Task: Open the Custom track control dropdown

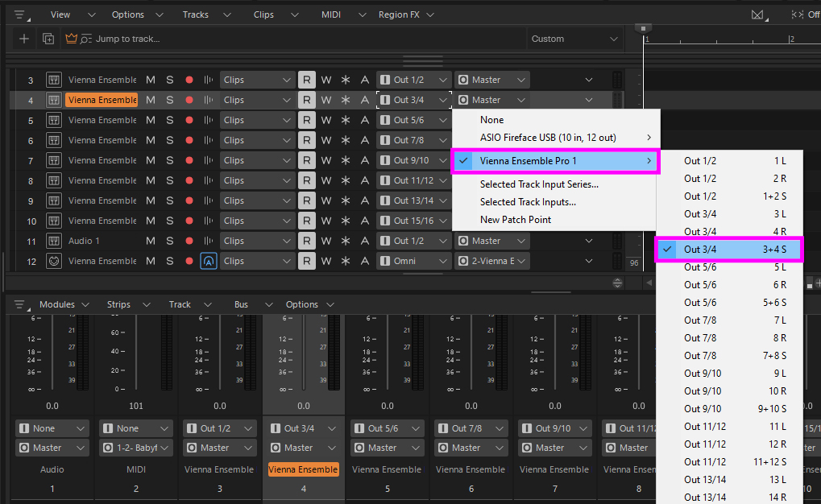Action: click(574, 39)
